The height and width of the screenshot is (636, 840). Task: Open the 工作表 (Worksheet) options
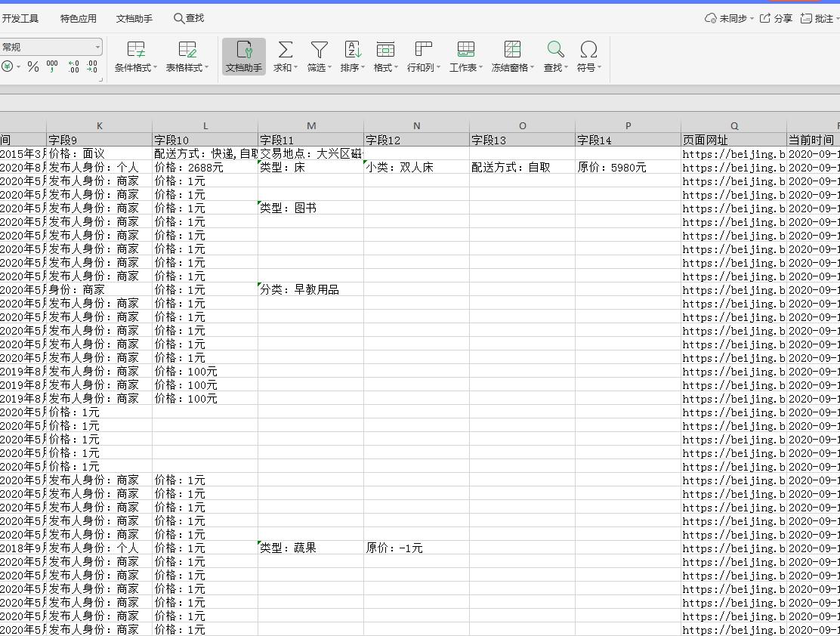click(x=465, y=57)
